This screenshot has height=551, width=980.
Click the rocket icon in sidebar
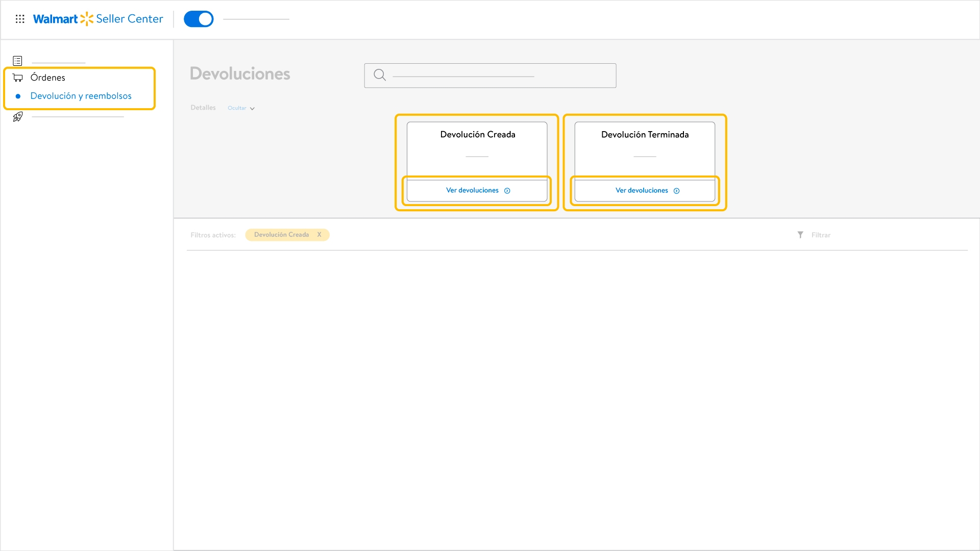(18, 117)
